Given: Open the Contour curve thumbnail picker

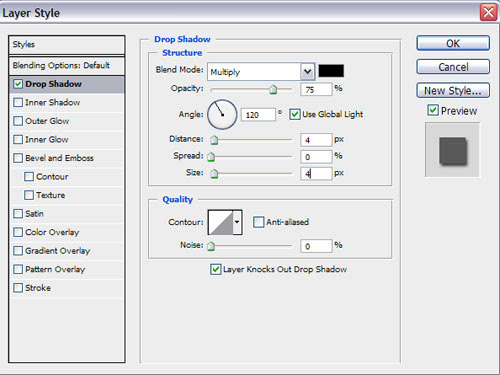Looking at the screenshot, I should 220,222.
